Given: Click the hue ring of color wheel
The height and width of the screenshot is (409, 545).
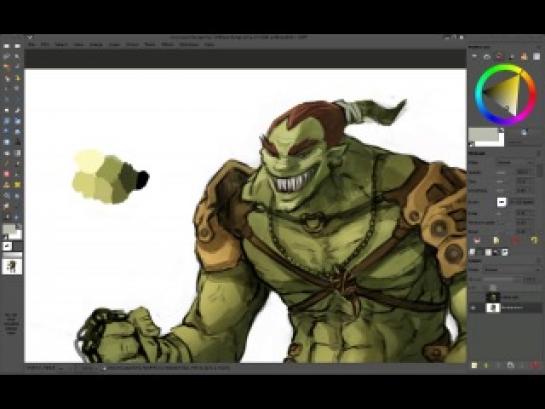Looking at the screenshot, I should click(x=479, y=94).
